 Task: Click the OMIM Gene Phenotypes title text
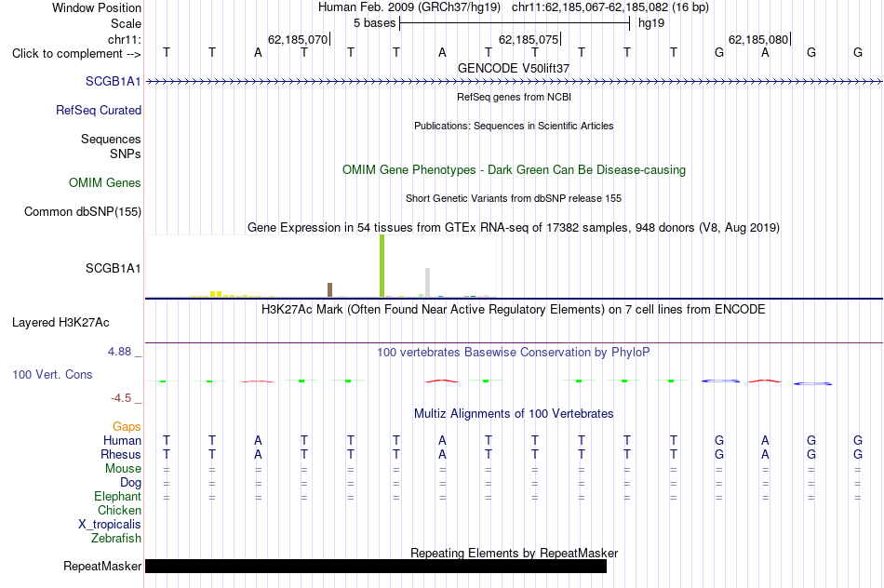pos(514,169)
